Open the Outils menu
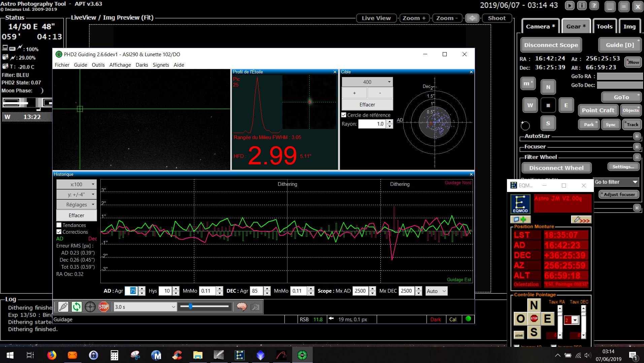644x363 pixels. [98, 65]
